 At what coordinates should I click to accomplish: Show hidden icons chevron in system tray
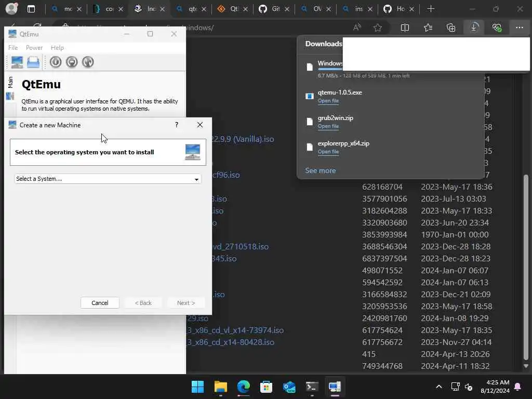pos(438,387)
